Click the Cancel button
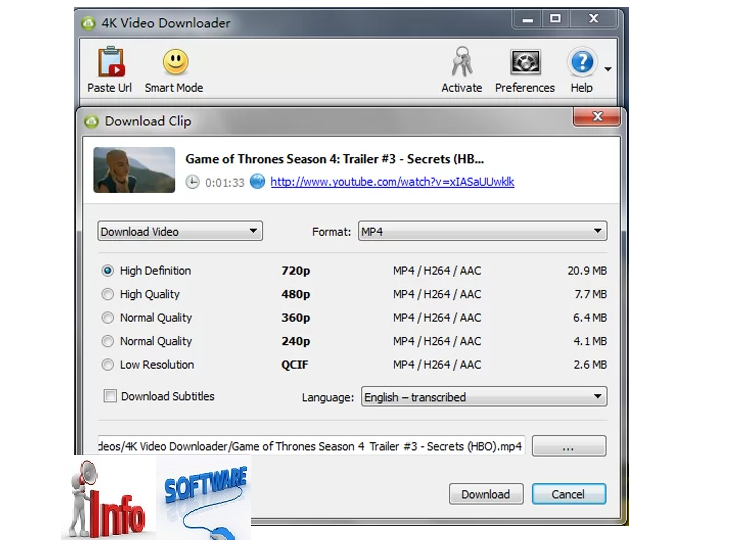Screen dimensions: 735x540 pos(569,494)
